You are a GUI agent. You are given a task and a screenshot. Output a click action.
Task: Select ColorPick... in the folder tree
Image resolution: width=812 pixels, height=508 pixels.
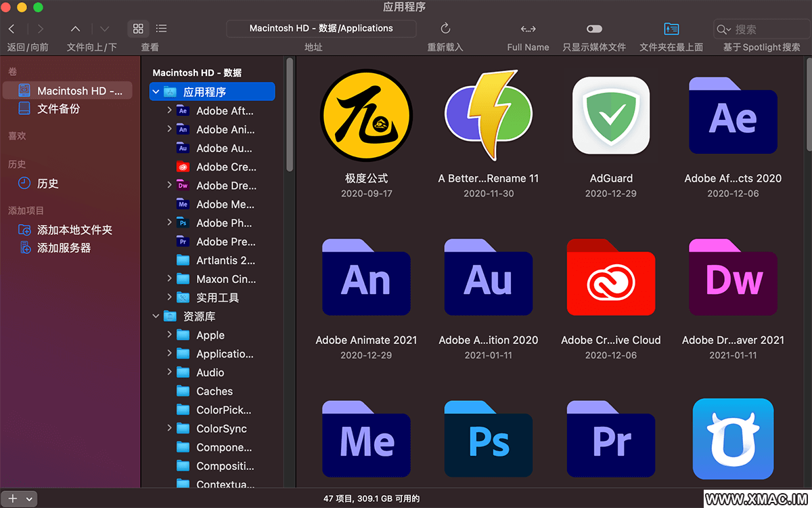pos(215,410)
